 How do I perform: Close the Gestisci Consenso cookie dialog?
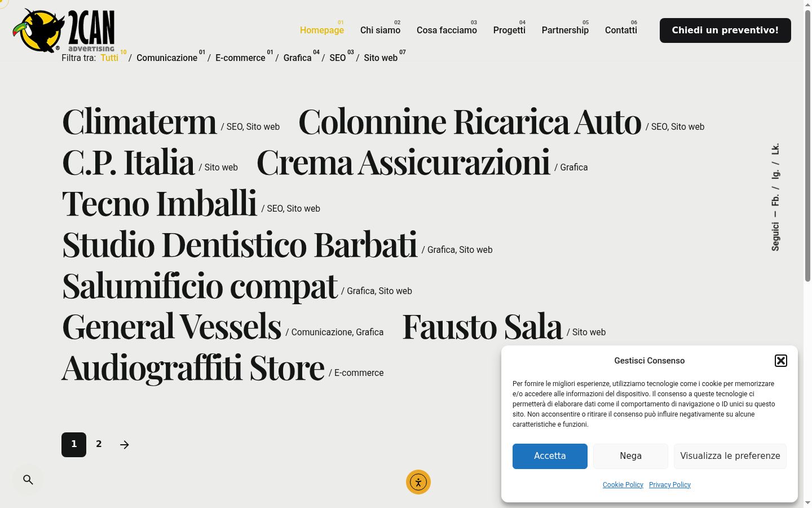pos(781,361)
